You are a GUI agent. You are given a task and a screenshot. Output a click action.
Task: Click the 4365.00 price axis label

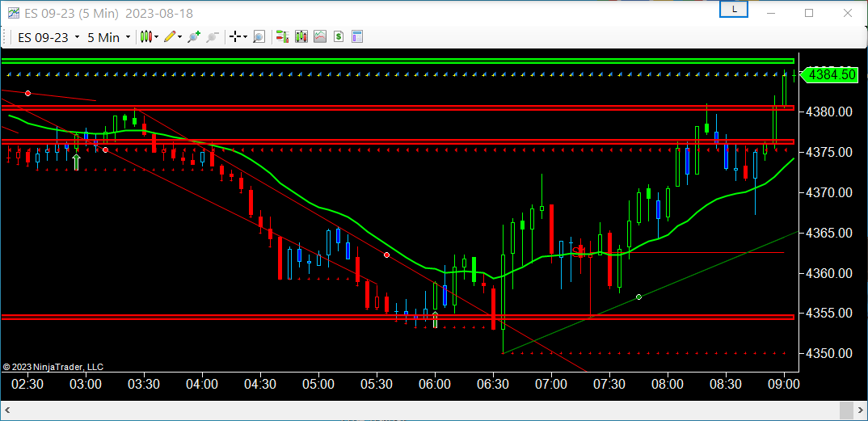(829, 233)
